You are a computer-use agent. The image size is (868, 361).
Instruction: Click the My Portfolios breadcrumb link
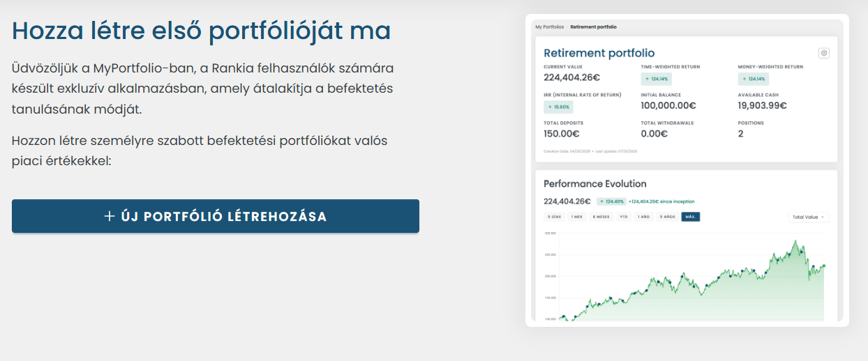549,26
